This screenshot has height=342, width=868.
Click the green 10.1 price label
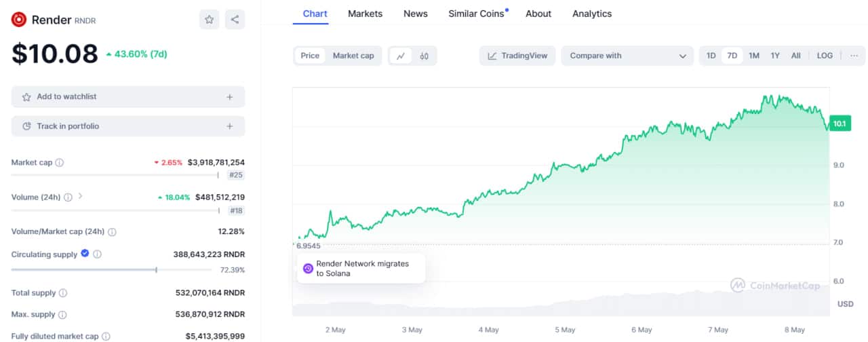pyautogui.click(x=840, y=123)
